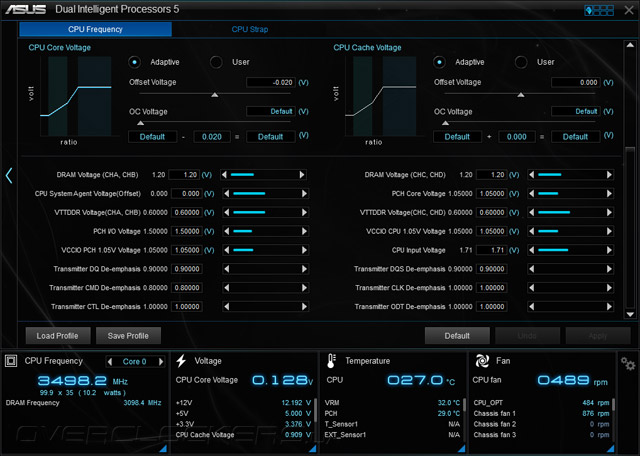The image size is (640, 456).
Task: Click the left panel collapse chevron
Action: (9, 176)
